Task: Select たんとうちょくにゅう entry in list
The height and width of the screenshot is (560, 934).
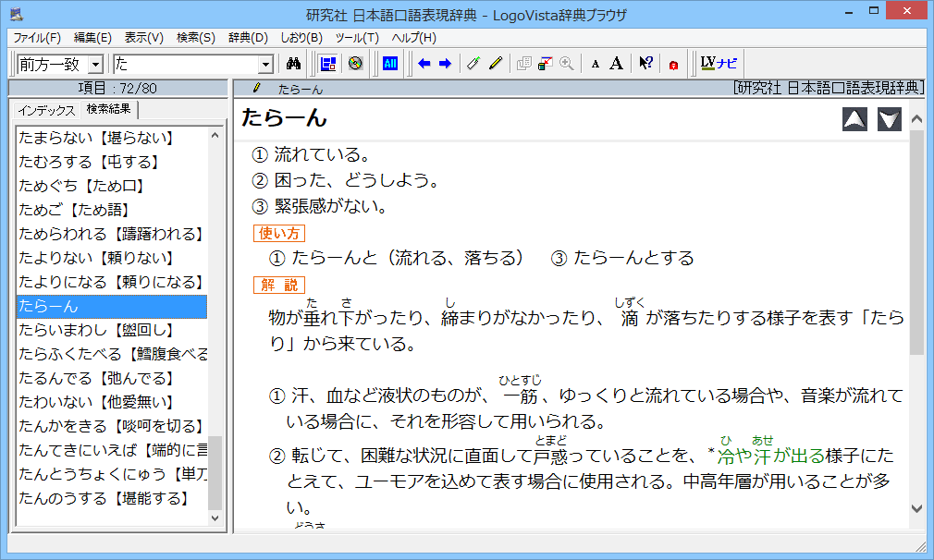Action: 112,474
